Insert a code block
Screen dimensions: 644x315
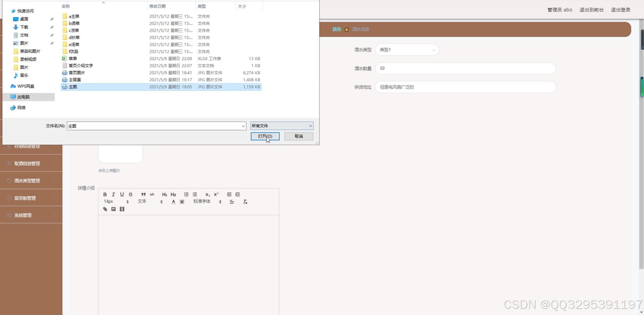152,195
